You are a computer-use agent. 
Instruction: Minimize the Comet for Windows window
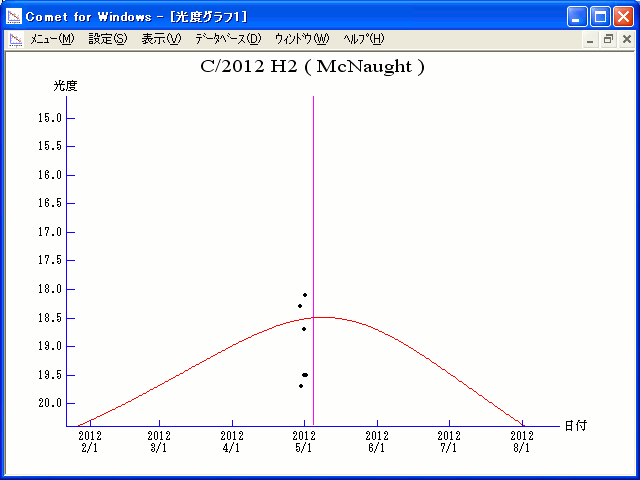577,17
